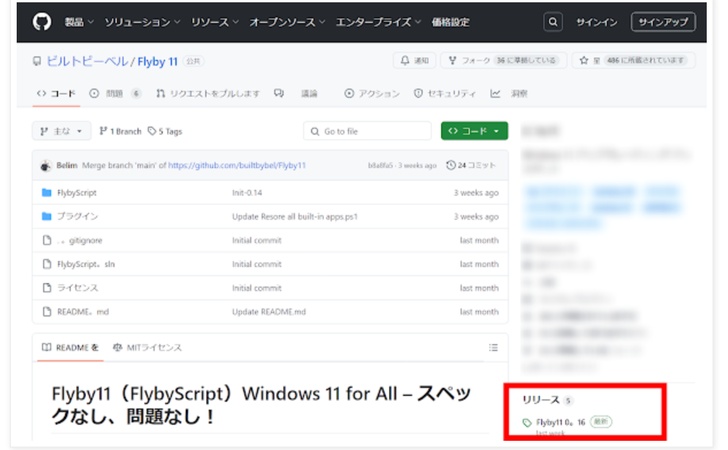Switch to the セキュリティ tab
This screenshot has width=728, height=450.
coord(445,93)
